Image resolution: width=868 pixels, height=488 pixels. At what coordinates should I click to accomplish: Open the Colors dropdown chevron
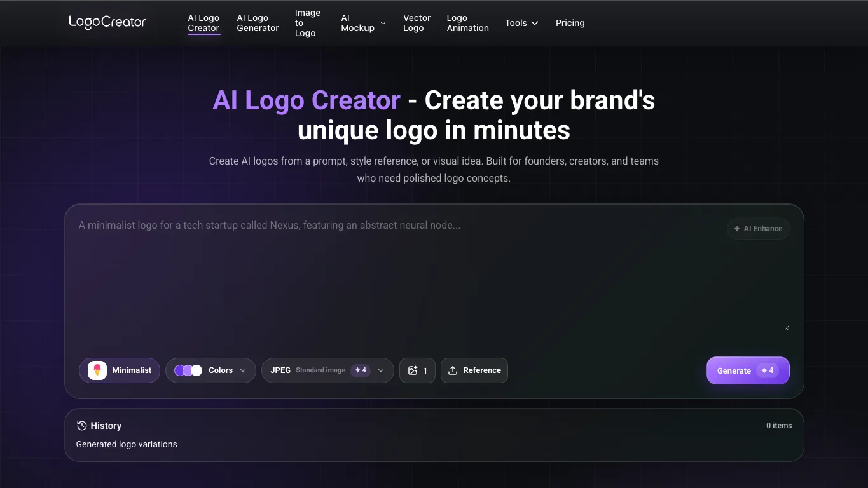point(243,370)
